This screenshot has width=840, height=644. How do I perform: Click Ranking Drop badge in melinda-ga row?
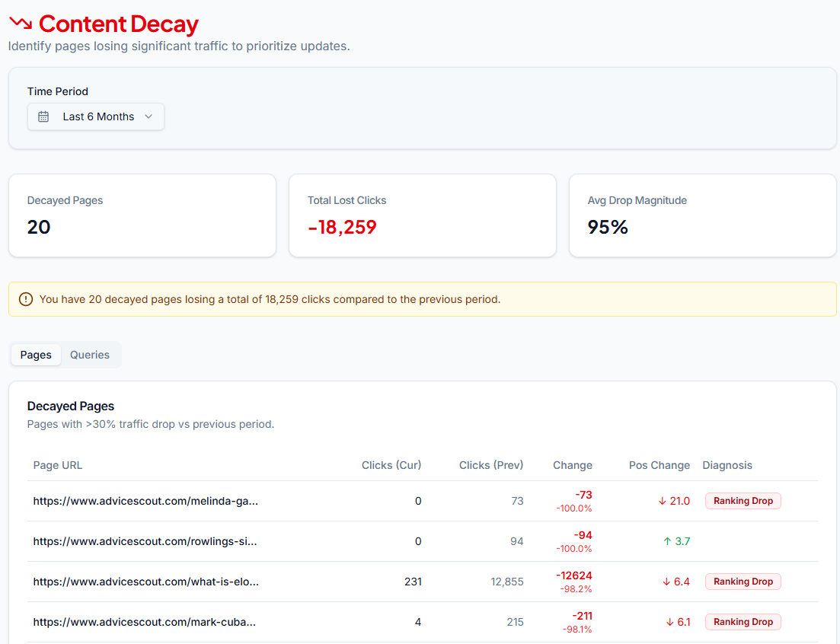click(743, 501)
